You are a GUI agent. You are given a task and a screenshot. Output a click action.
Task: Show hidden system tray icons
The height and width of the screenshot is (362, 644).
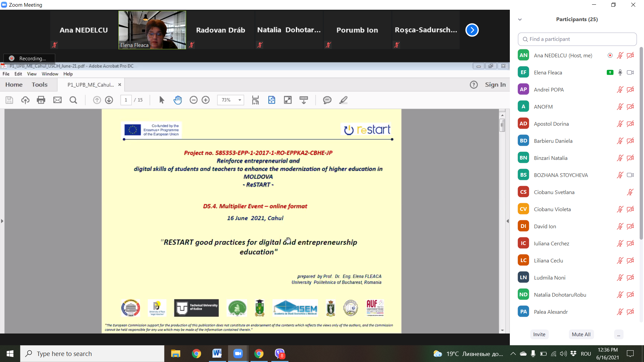513,354
